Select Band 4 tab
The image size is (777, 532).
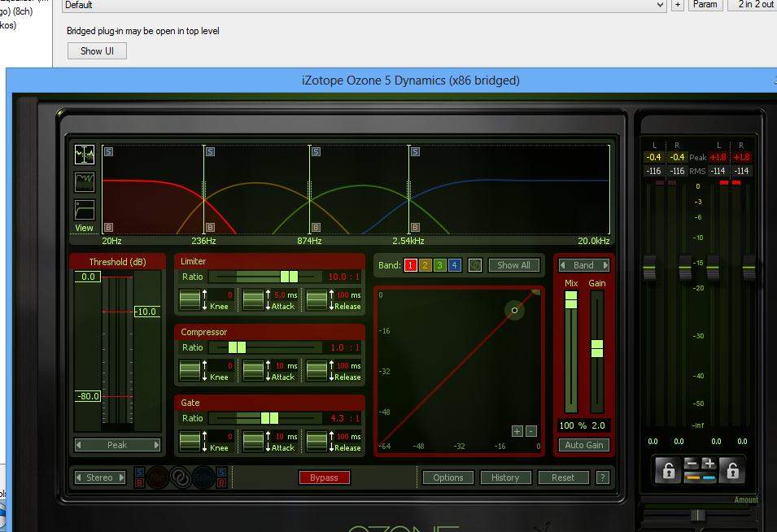click(x=454, y=265)
